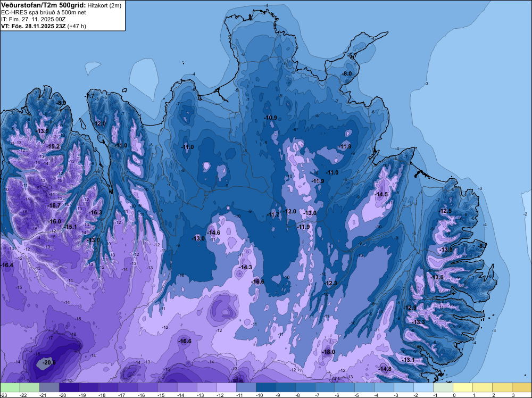Screen dimensions: 532x398
Task: Click the -8.7 value on the east coast
Action: (482, 246)
